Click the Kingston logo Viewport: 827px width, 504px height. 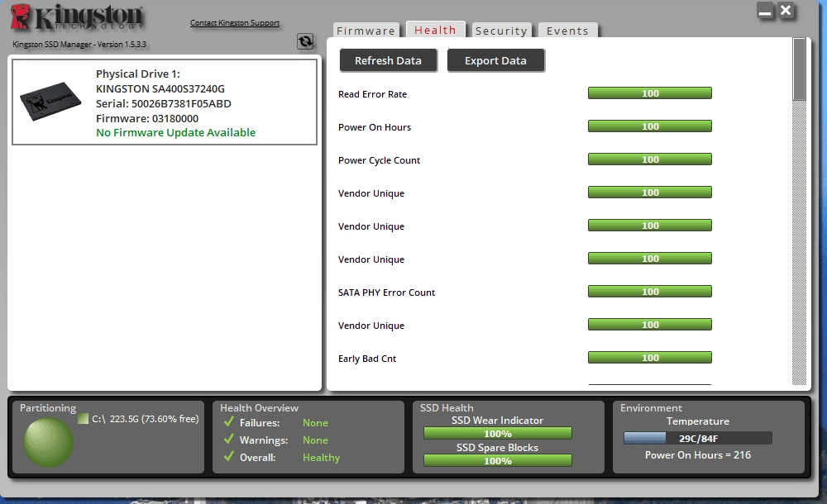click(x=77, y=17)
